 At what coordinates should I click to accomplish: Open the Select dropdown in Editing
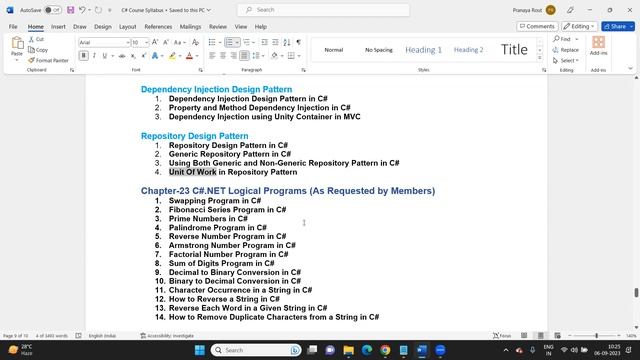pyautogui.click(x=566, y=60)
